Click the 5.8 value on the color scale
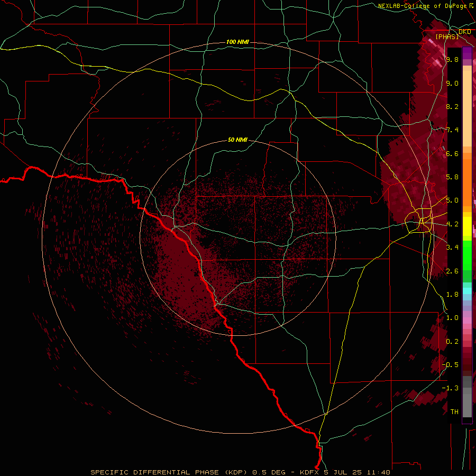This screenshot has width=476, height=476. (452, 177)
